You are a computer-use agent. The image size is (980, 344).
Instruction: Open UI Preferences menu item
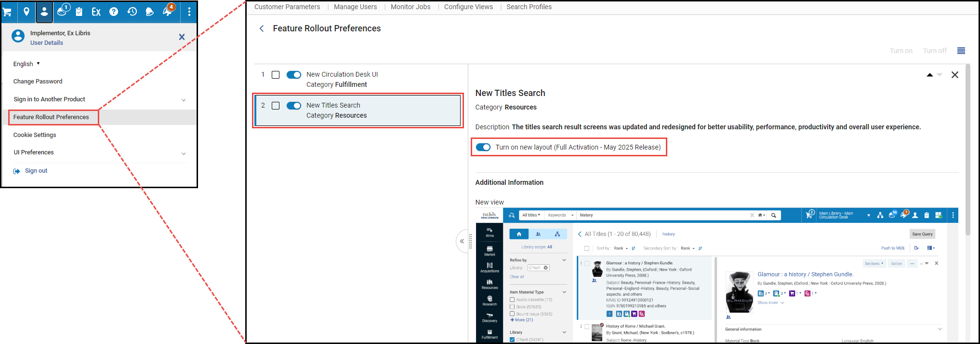(x=34, y=152)
